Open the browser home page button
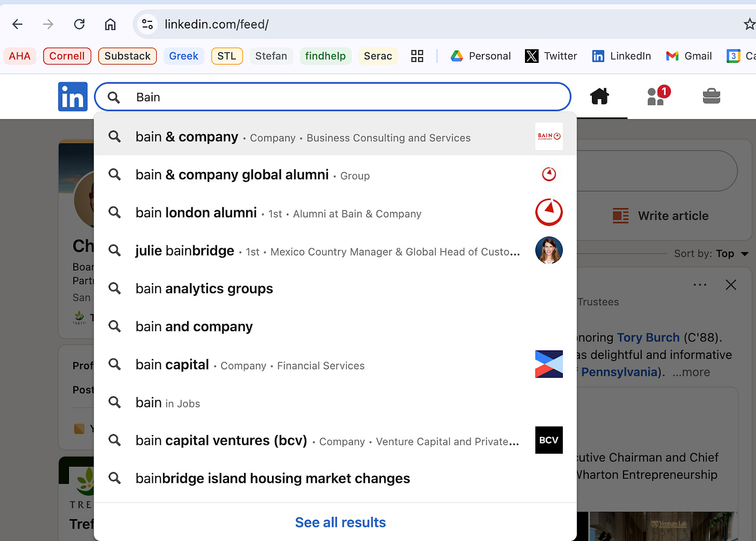This screenshot has width=756, height=541. tap(110, 24)
